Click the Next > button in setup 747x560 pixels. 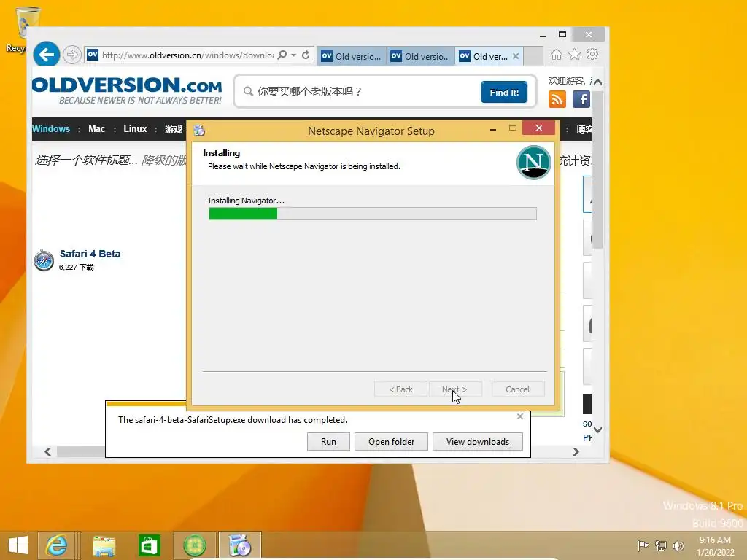click(x=455, y=389)
